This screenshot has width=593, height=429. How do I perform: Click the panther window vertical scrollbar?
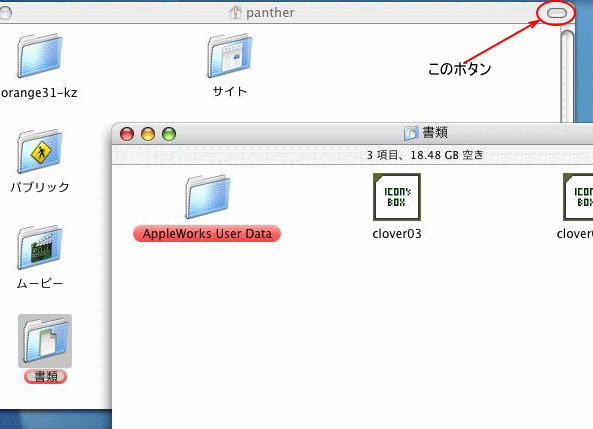567,76
